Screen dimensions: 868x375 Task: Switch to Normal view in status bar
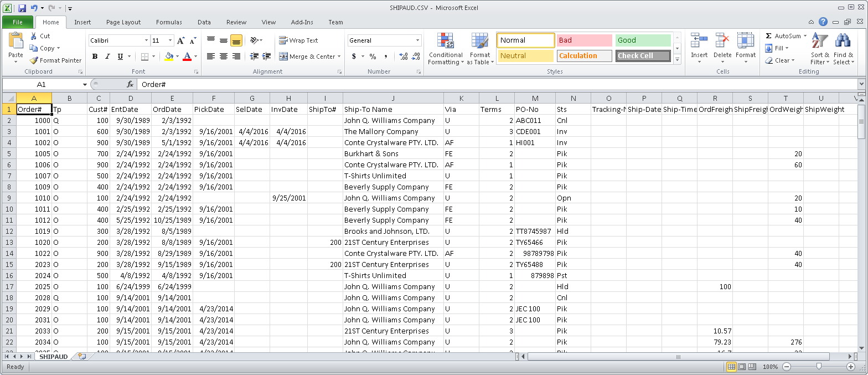coord(731,367)
